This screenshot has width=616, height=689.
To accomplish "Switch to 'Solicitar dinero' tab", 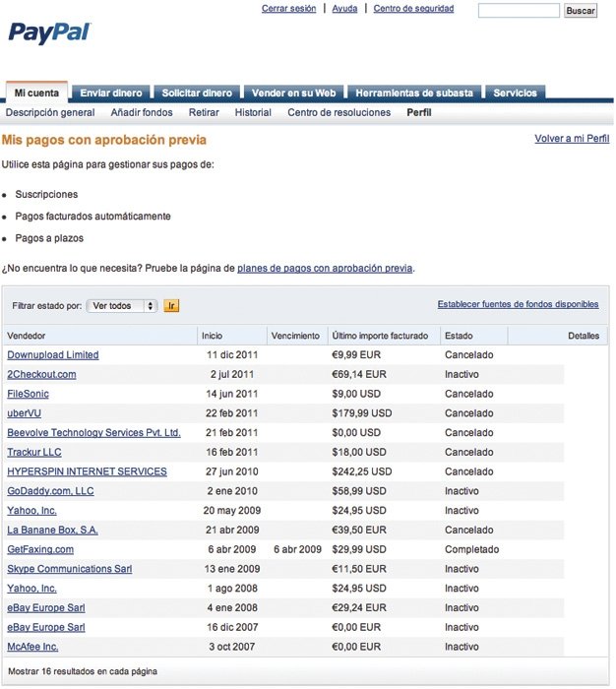I will pos(197,93).
